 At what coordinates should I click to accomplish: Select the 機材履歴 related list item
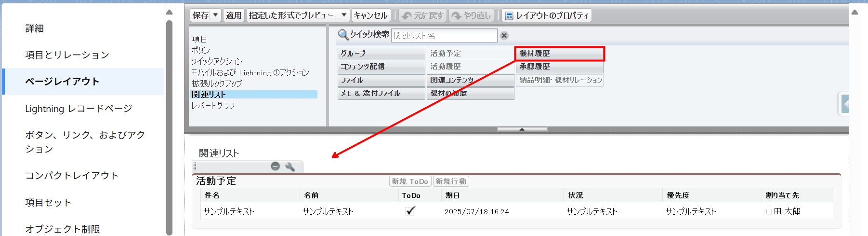[559, 54]
